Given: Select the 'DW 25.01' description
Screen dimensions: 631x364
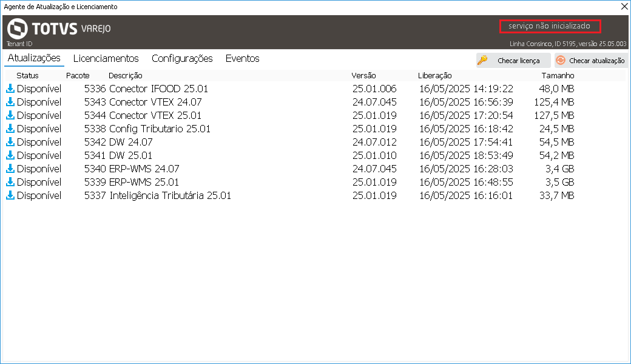Looking at the screenshot, I should tap(131, 155).
